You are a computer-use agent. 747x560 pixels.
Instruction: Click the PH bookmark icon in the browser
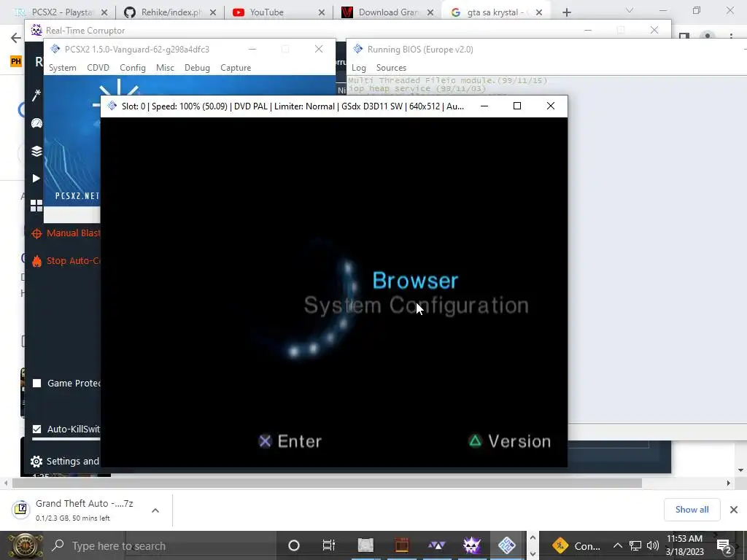pos(16,61)
